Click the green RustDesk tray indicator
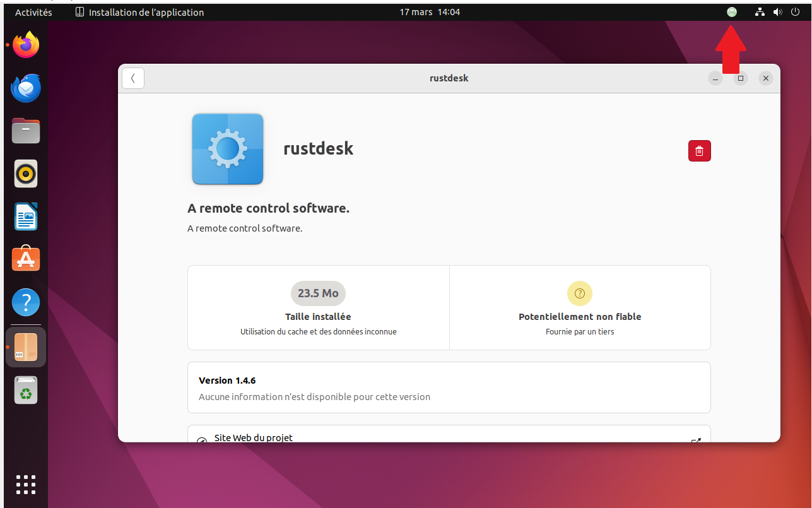 coord(732,12)
